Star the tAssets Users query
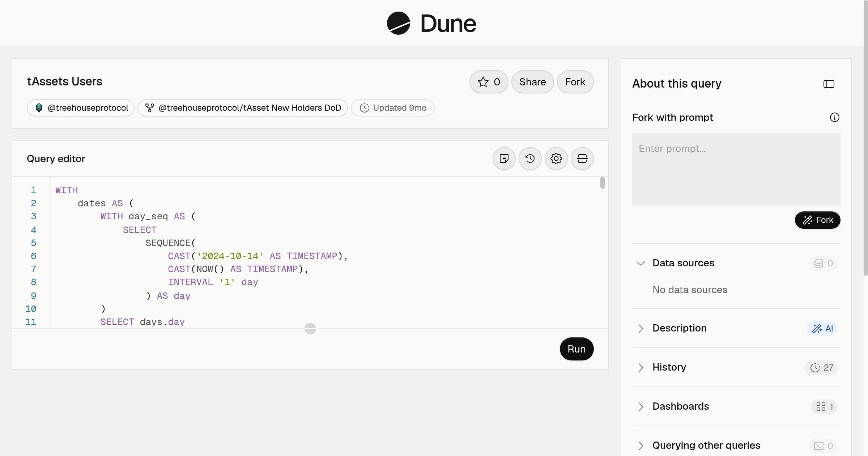The image size is (868, 456). click(x=489, y=82)
